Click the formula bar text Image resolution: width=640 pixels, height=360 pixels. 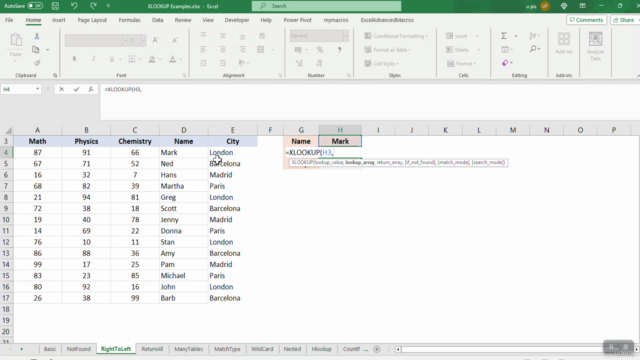(x=123, y=89)
